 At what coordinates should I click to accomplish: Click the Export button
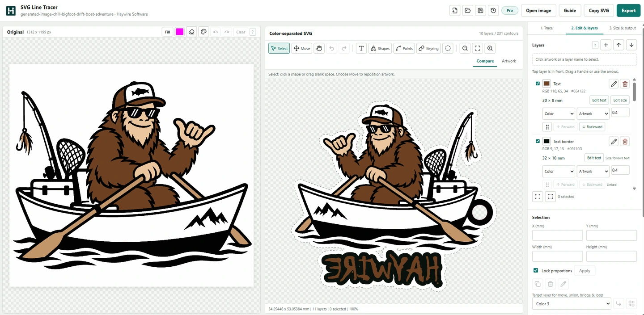[628, 11]
